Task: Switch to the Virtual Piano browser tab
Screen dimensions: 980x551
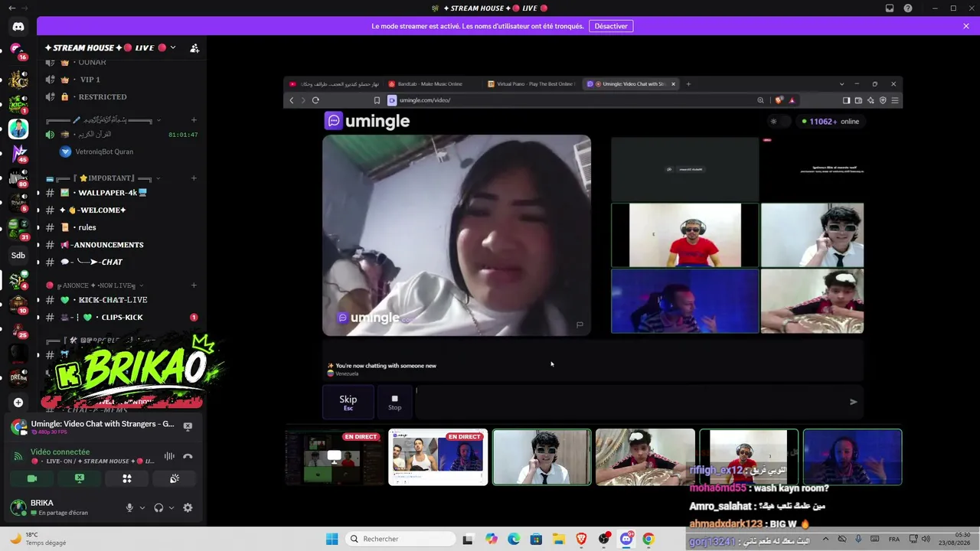Action: coord(531,84)
